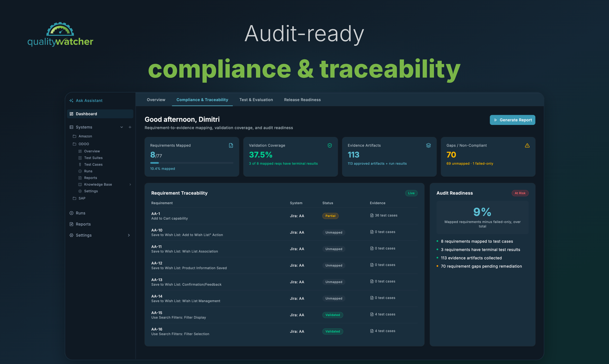Click the Generate Report button
The height and width of the screenshot is (364, 609).
point(512,120)
